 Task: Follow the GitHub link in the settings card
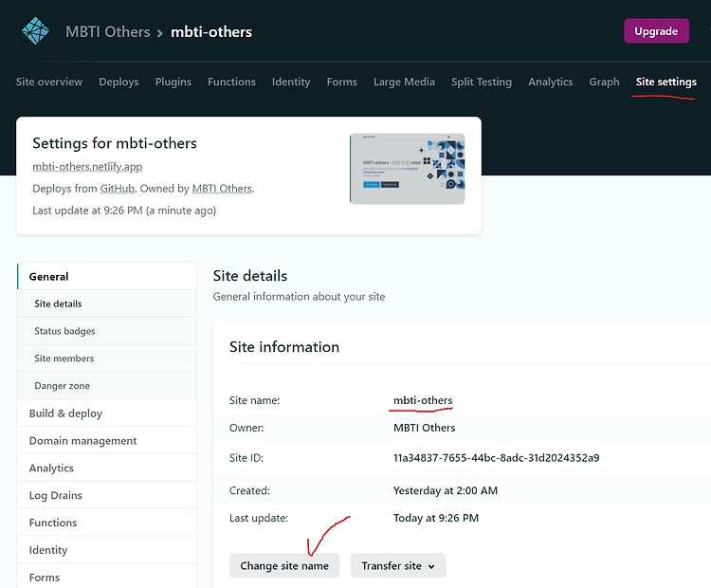(118, 189)
